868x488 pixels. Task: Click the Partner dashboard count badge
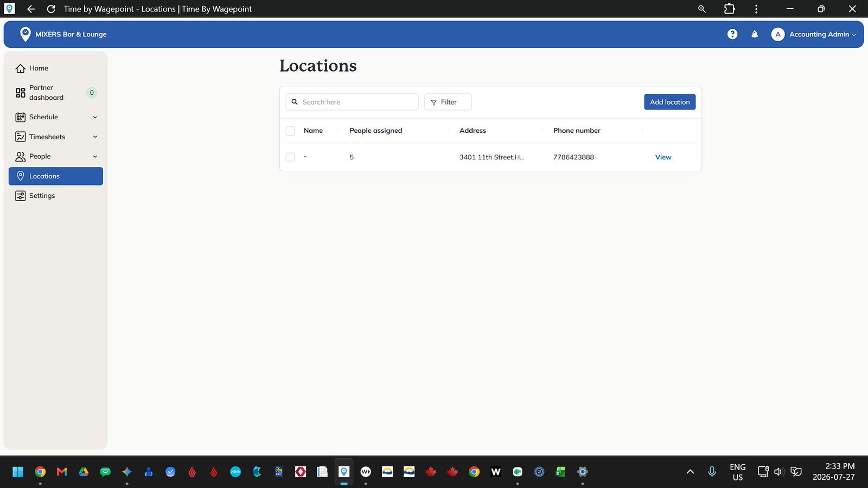[92, 93]
